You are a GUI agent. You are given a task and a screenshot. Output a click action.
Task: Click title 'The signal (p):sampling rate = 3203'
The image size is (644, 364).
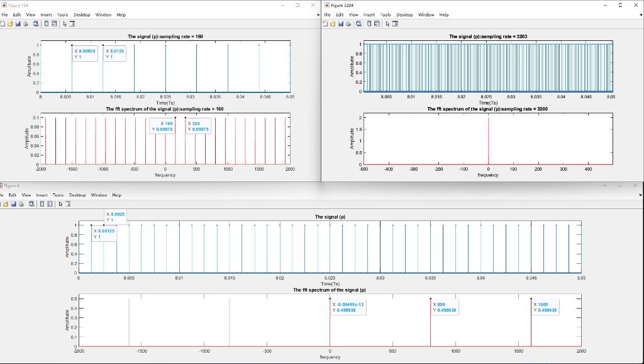click(x=488, y=37)
